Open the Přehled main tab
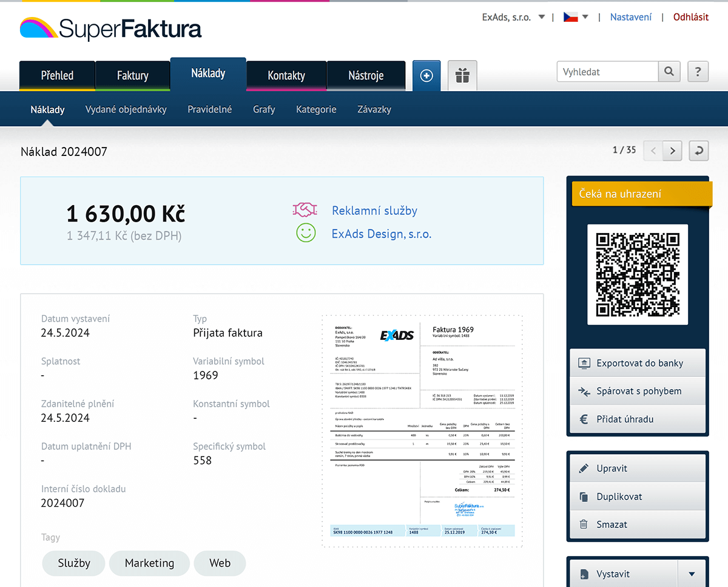This screenshot has width=728, height=587. pyautogui.click(x=57, y=76)
